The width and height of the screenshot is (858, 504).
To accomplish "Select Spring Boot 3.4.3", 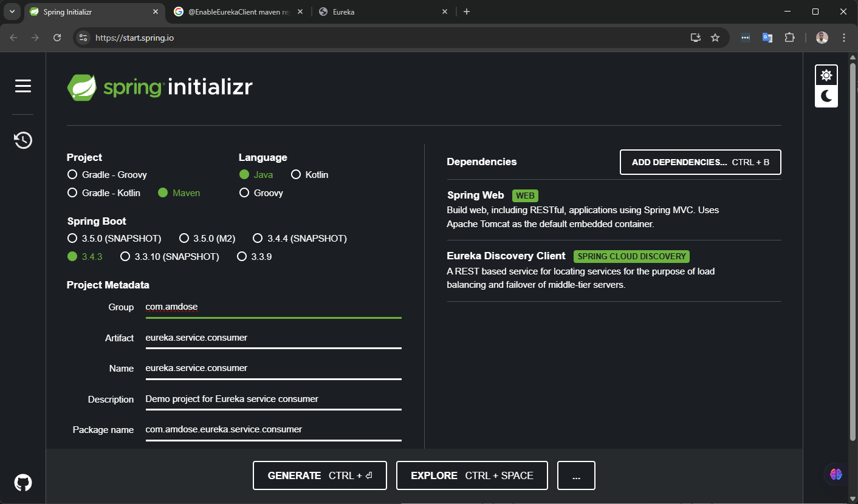I will (84, 257).
